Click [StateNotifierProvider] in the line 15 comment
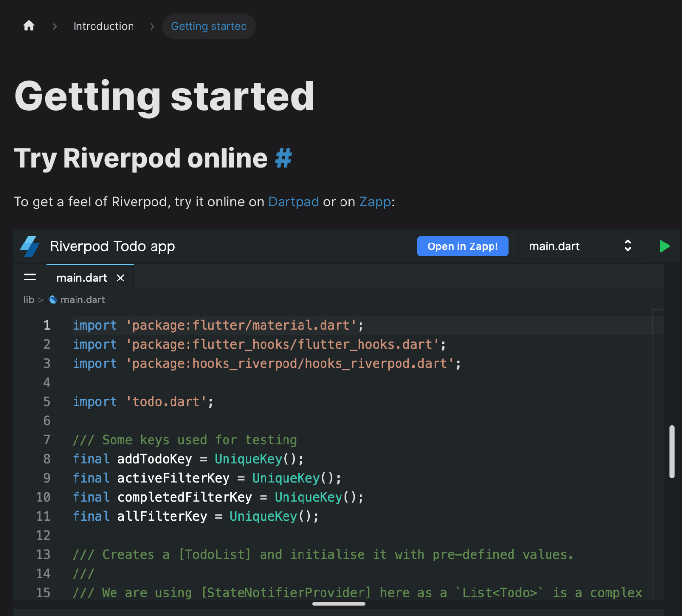682x616 pixels. point(286,593)
